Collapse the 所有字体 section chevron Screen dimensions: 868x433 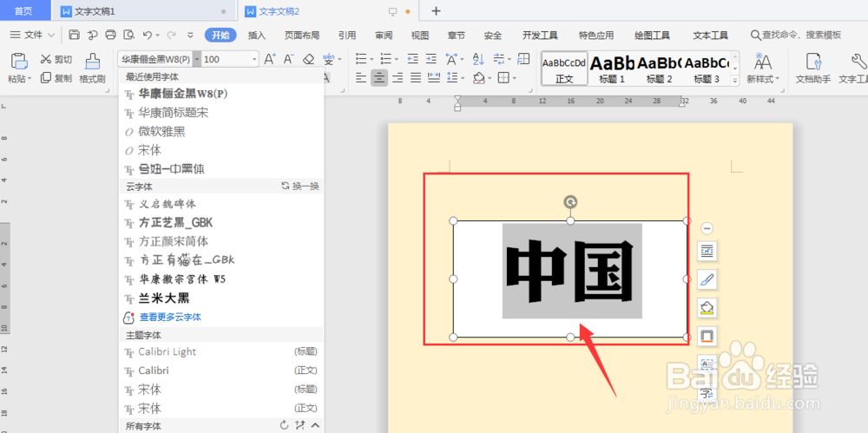pos(316,425)
